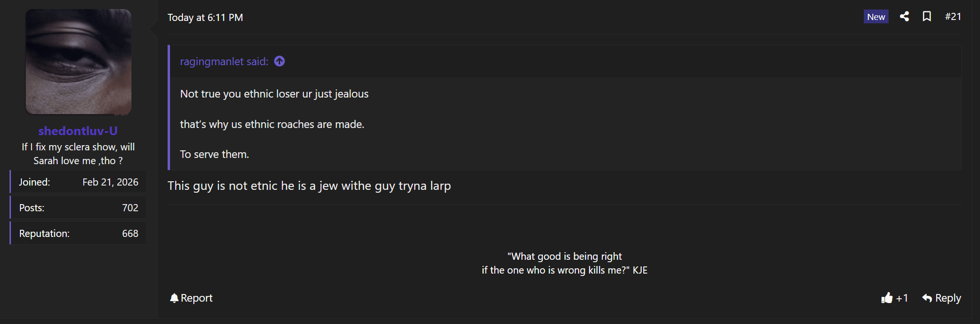This screenshot has height=324, width=980.
Task: Click the 'New' badge on the post
Action: 876,17
